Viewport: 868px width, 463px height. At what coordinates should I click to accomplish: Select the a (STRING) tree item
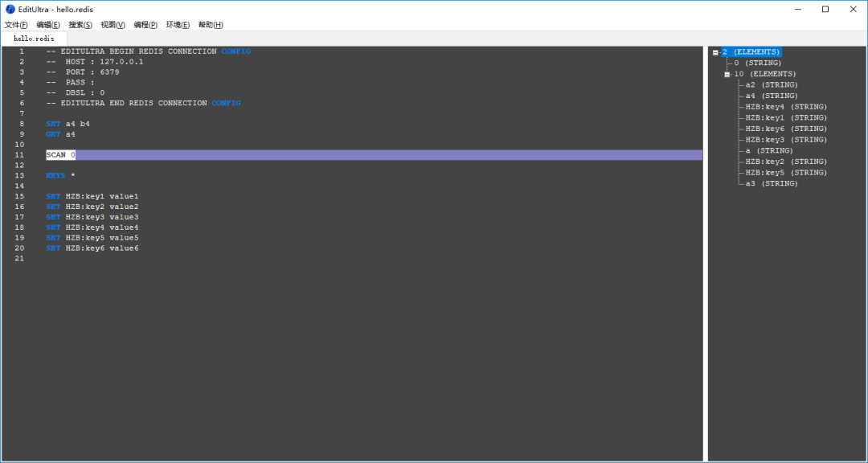(x=769, y=150)
